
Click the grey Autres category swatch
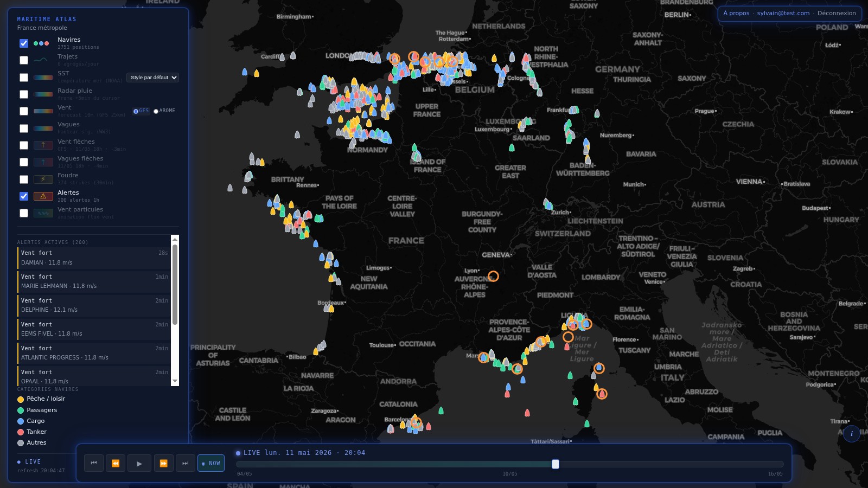(21, 443)
